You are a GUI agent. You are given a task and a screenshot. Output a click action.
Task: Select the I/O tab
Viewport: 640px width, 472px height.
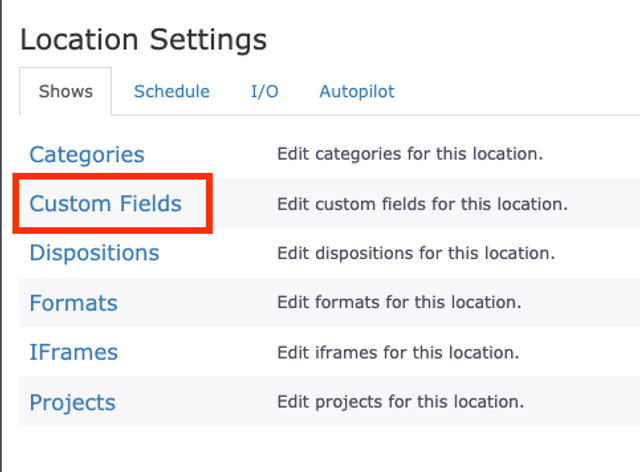click(x=264, y=92)
